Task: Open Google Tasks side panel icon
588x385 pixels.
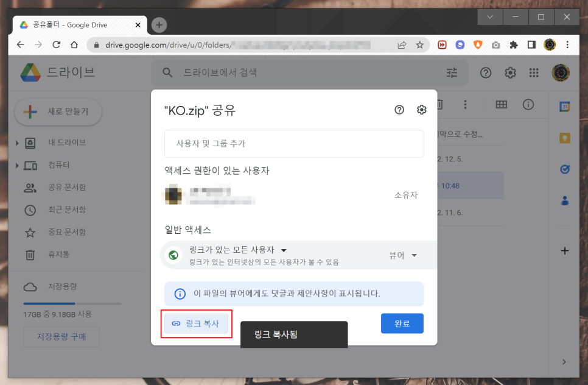Action: point(565,169)
